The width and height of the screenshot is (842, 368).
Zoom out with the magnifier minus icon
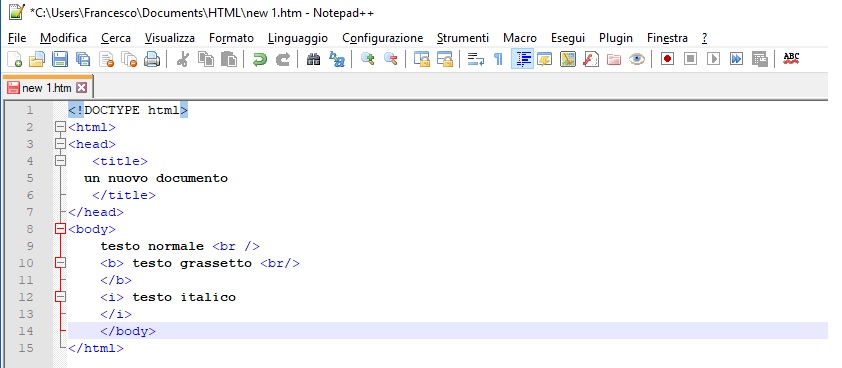tap(390, 59)
